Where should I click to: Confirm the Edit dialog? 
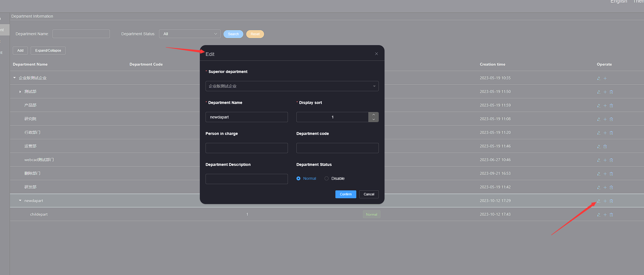[x=346, y=194]
